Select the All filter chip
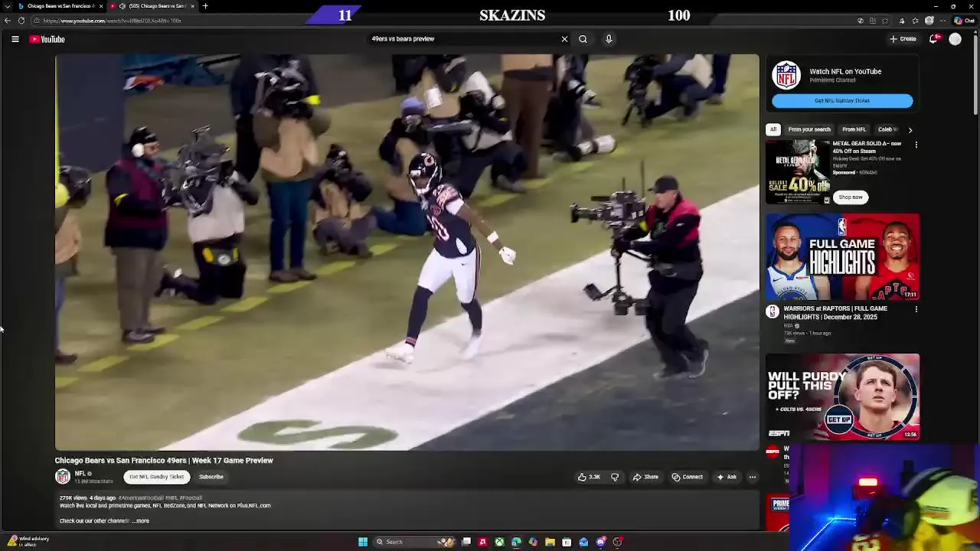Image resolution: width=980 pixels, height=551 pixels. click(773, 129)
